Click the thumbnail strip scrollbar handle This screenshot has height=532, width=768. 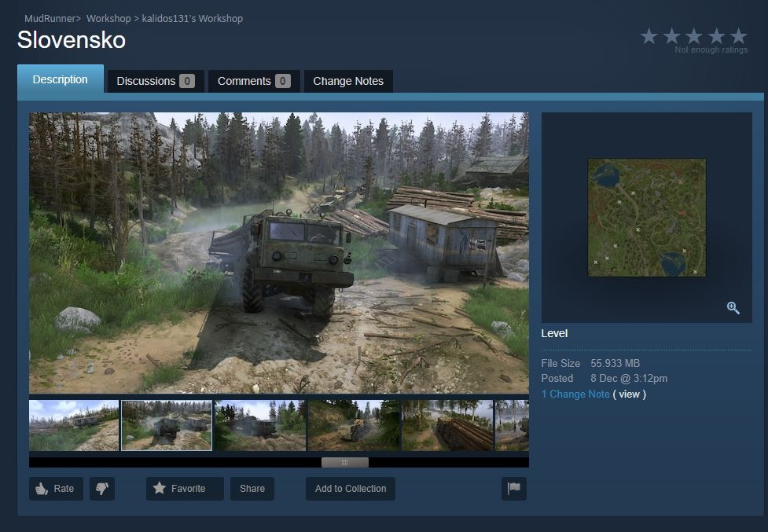pyautogui.click(x=344, y=462)
